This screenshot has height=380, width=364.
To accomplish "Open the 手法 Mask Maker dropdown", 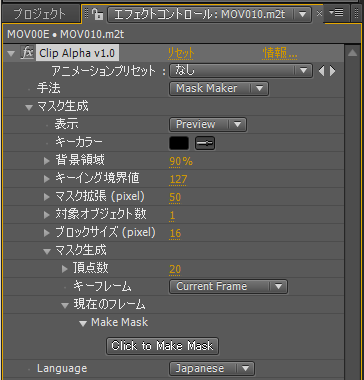I will click(219, 89).
